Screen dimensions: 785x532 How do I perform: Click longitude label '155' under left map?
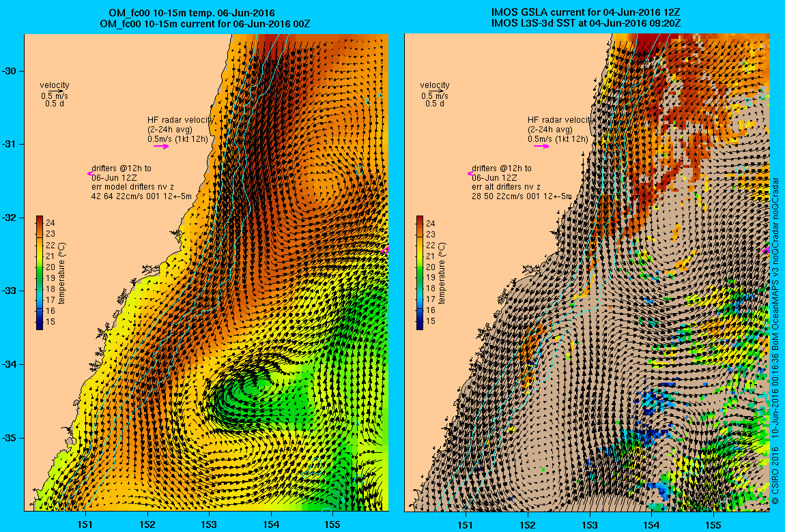[332, 524]
